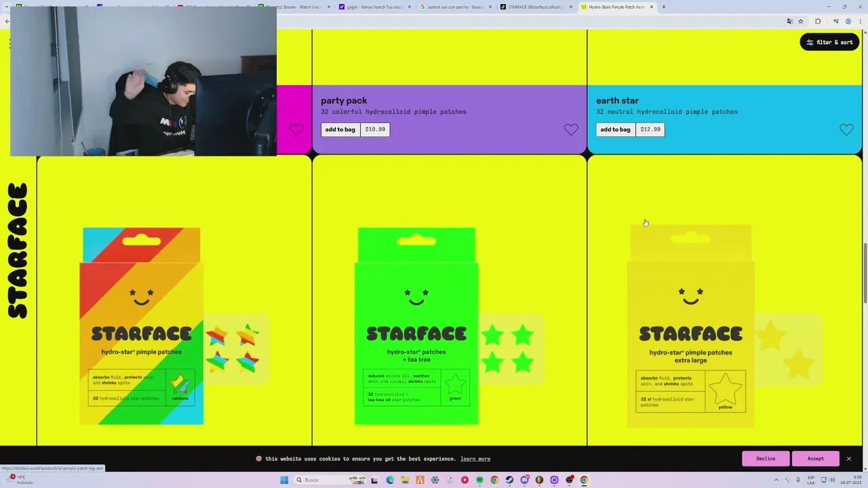Open the filter & sort panel

pos(829,42)
